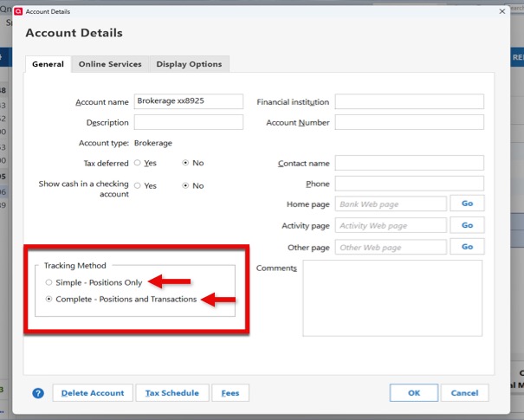Click the blue help question mark icon
The height and width of the screenshot is (420, 524).
(38, 393)
